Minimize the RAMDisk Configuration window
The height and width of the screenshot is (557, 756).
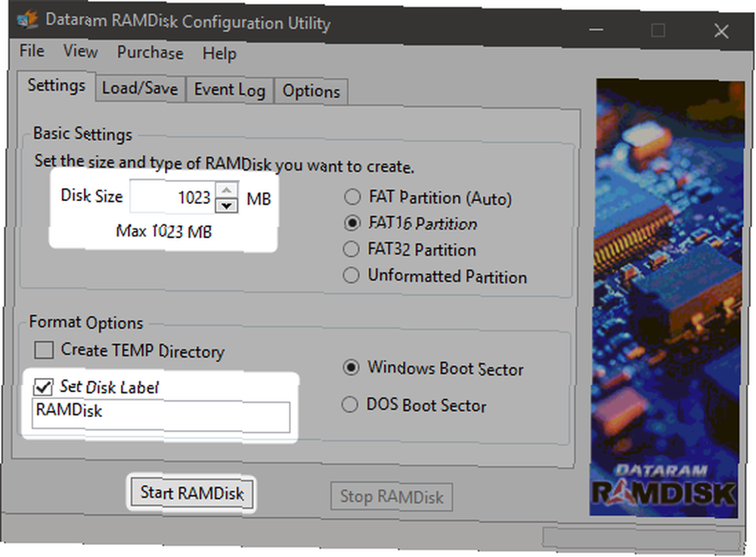pos(596,30)
